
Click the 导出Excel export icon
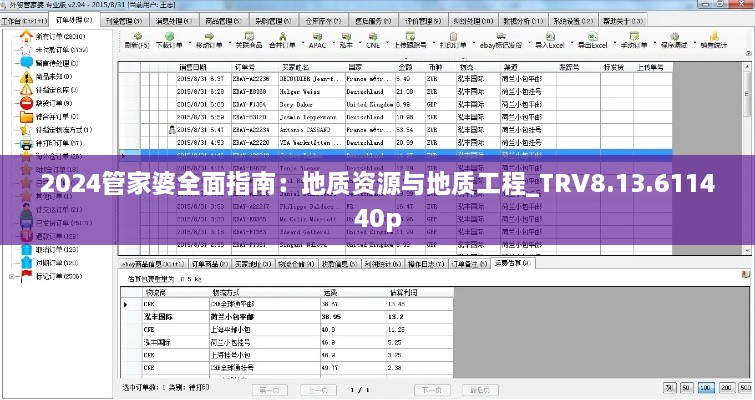tap(593, 36)
